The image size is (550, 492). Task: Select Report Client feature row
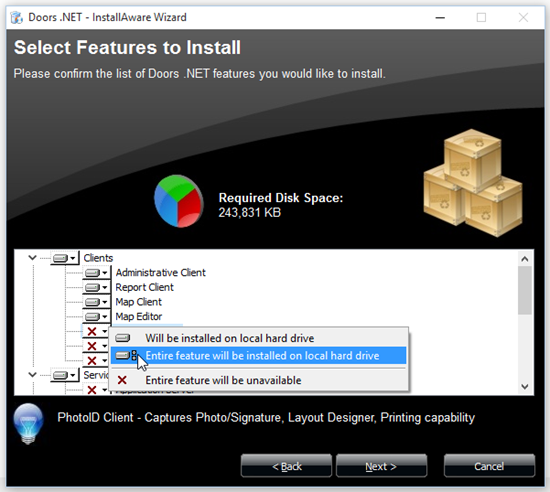click(x=144, y=288)
